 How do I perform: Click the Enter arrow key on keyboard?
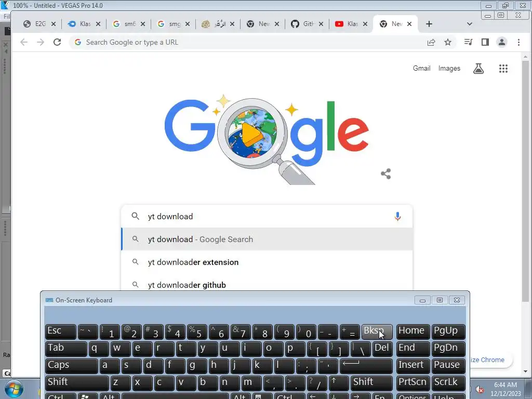pos(366,366)
